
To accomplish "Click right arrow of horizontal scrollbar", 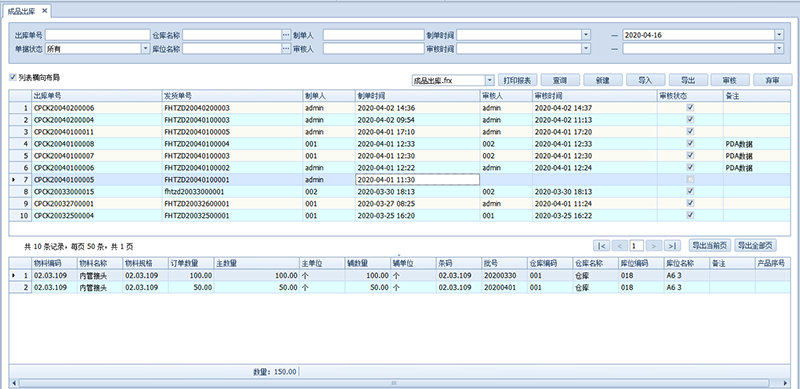I will (786, 383).
